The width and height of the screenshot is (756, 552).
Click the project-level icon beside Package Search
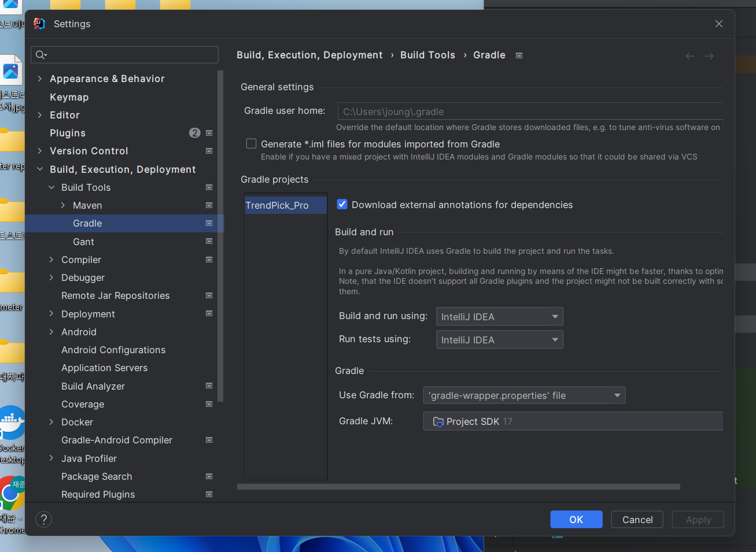coord(209,476)
